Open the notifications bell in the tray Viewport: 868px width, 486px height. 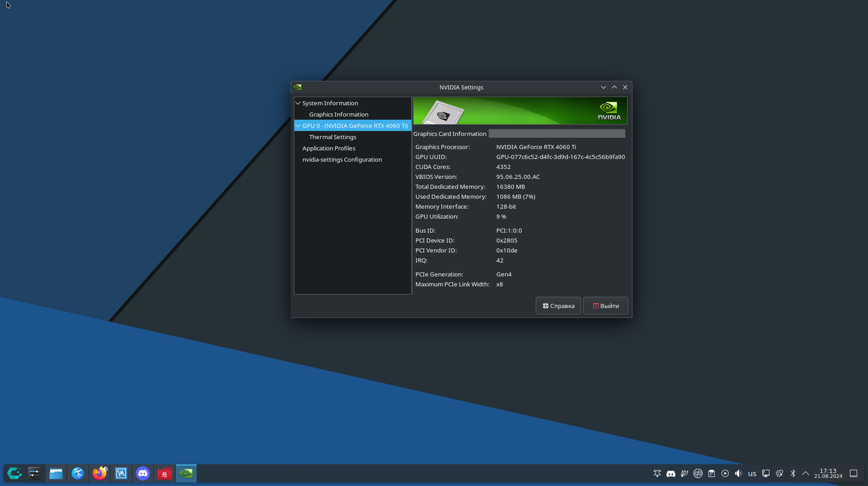[657, 473]
